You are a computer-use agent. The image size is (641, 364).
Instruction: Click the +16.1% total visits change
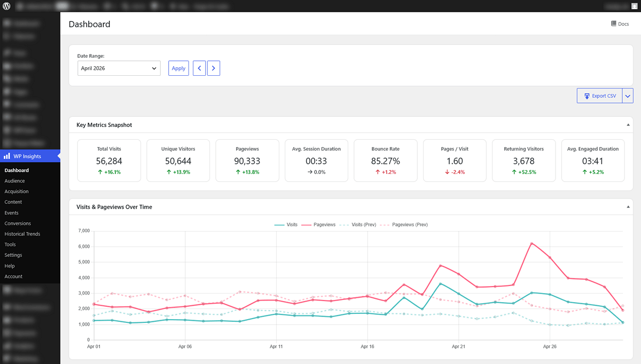click(109, 172)
